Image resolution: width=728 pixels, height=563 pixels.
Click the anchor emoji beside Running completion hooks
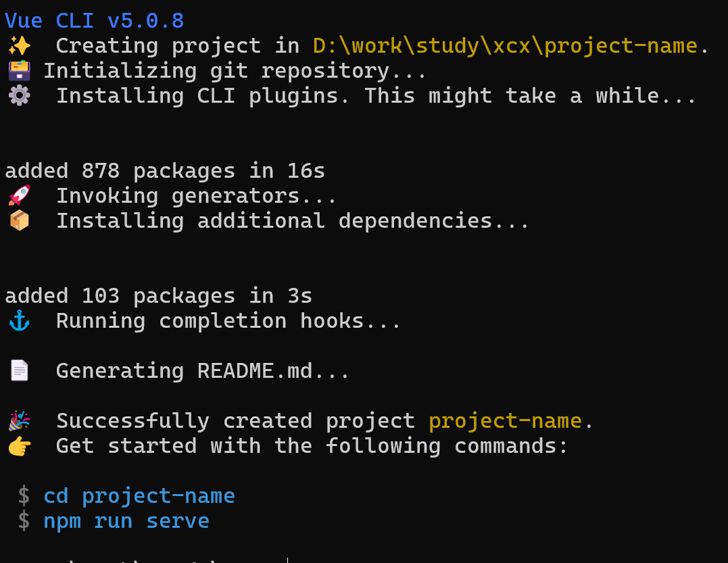(x=20, y=321)
